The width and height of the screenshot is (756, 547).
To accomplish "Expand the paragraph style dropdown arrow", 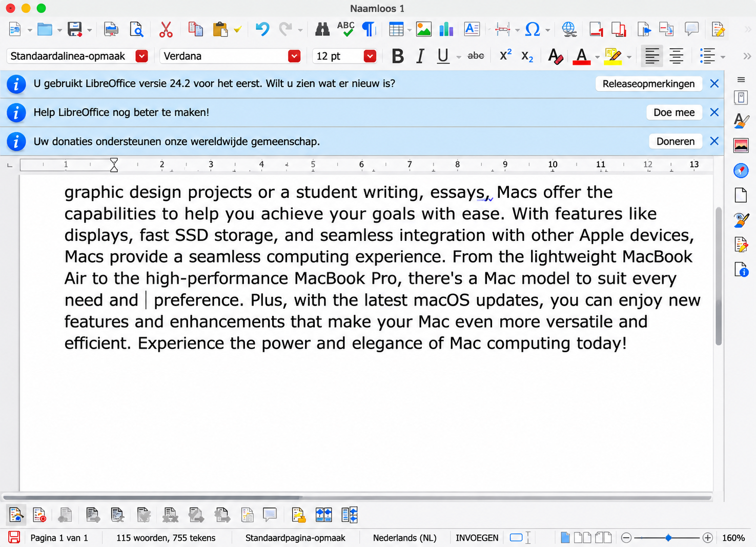I will pyautogui.click(x=142, y=56).
